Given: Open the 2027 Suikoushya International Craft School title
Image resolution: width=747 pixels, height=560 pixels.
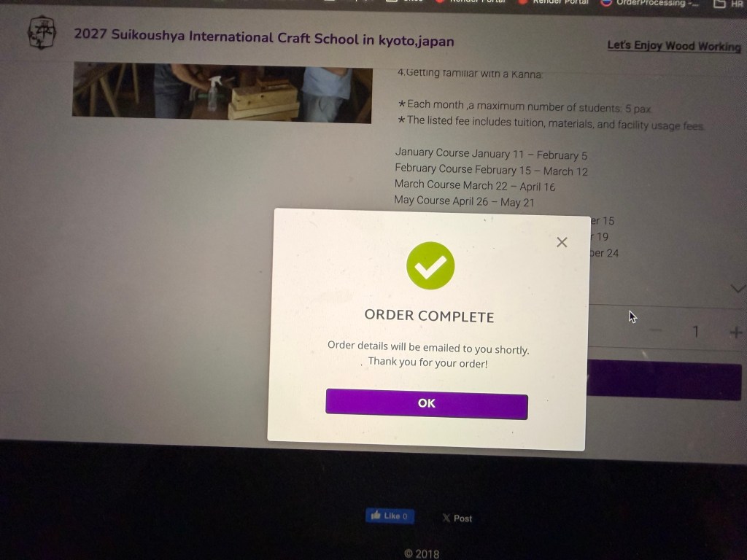Looking at the screenshot, I should click(264, 38).
